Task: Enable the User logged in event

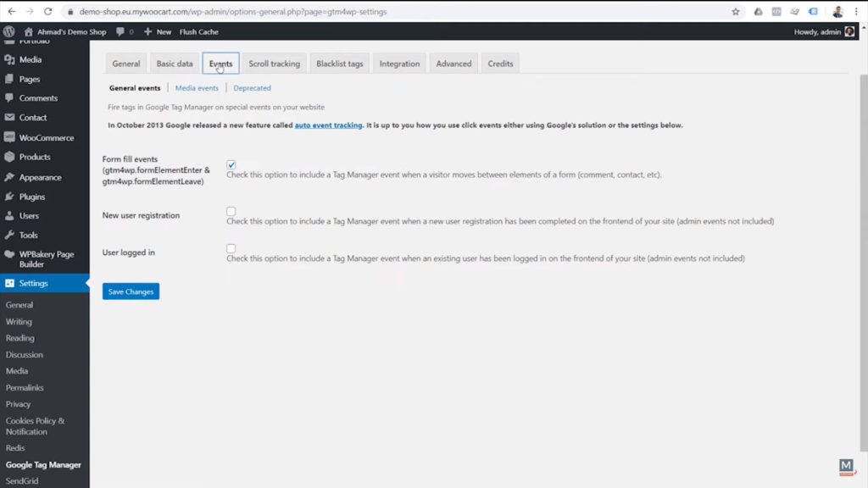Action: (231, 249)
